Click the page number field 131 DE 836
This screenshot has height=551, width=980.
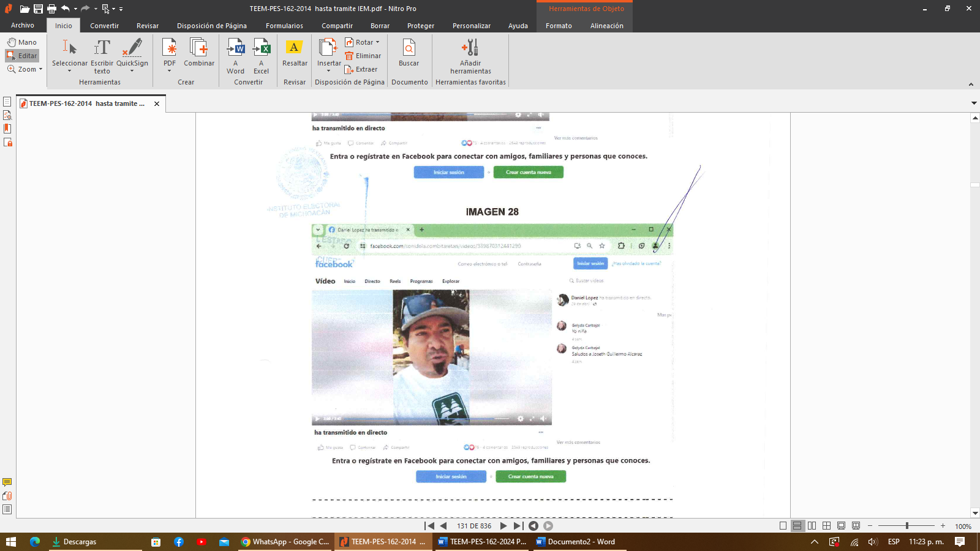(474, 526)
